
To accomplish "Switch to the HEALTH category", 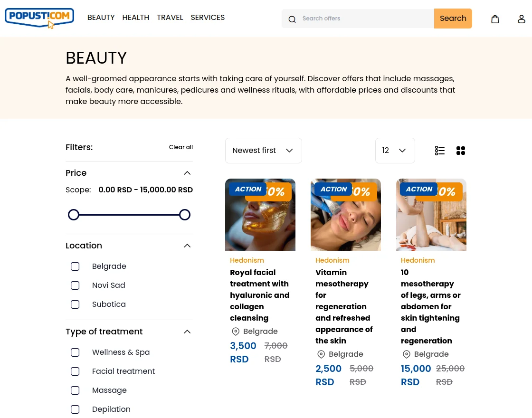I will (136, 18).
